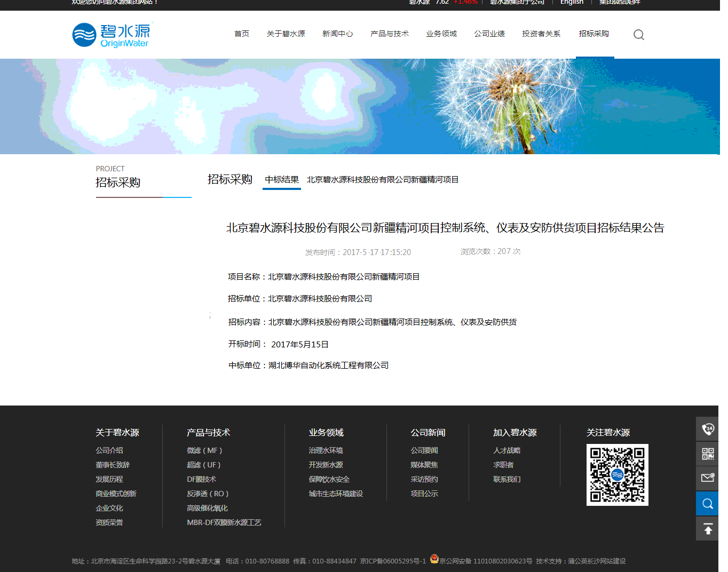Click the phone support floating icon
Image resolution: width=728 pixels, height=572 pixels.
click(707, 429)
